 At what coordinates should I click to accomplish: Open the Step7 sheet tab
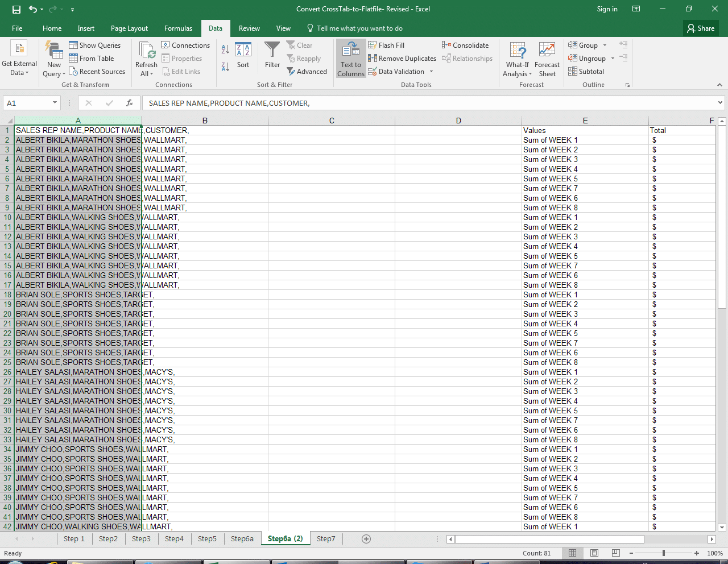point(326,539)
